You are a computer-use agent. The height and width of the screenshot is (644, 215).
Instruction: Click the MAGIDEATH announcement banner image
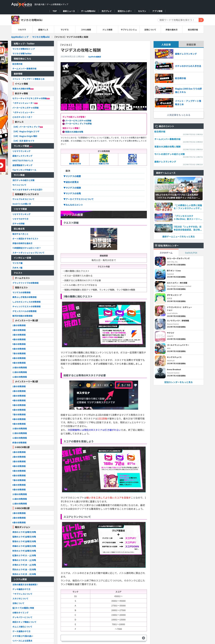104,86
